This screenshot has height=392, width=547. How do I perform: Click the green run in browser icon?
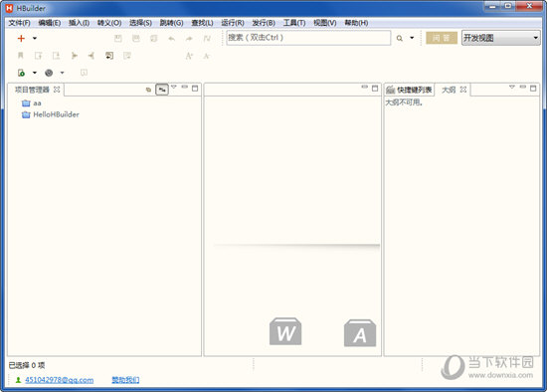tap(21, 73)
